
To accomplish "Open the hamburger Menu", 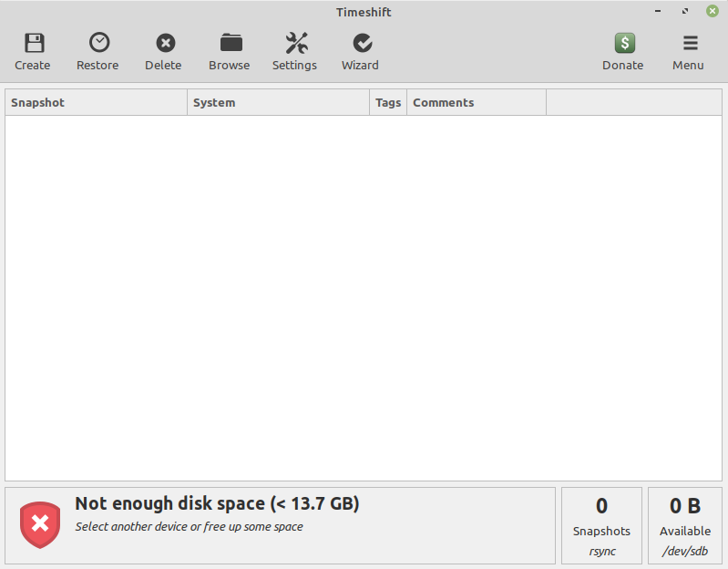I will [x=690, y=43].
